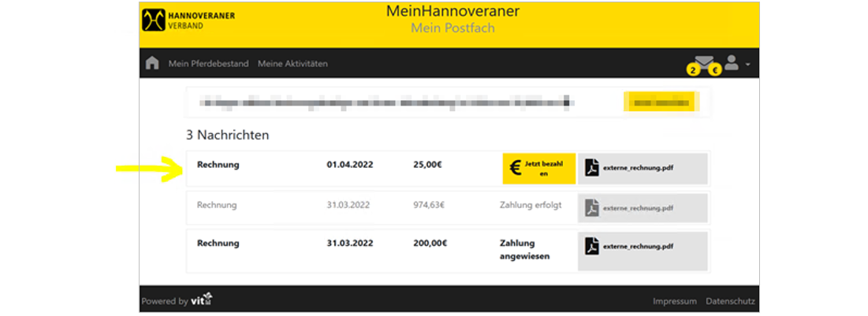Open Mein Pferdebestand menu item
868x316 pixels.
[209, 64]
